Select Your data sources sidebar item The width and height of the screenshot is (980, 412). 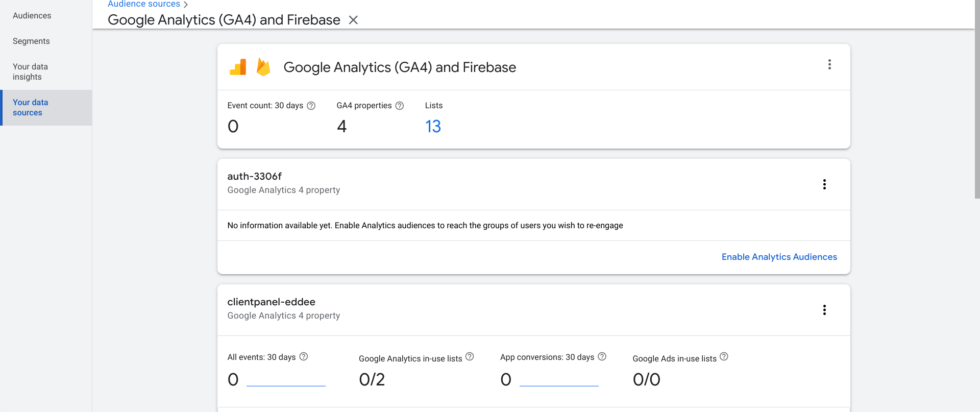[x=31, y=108]
